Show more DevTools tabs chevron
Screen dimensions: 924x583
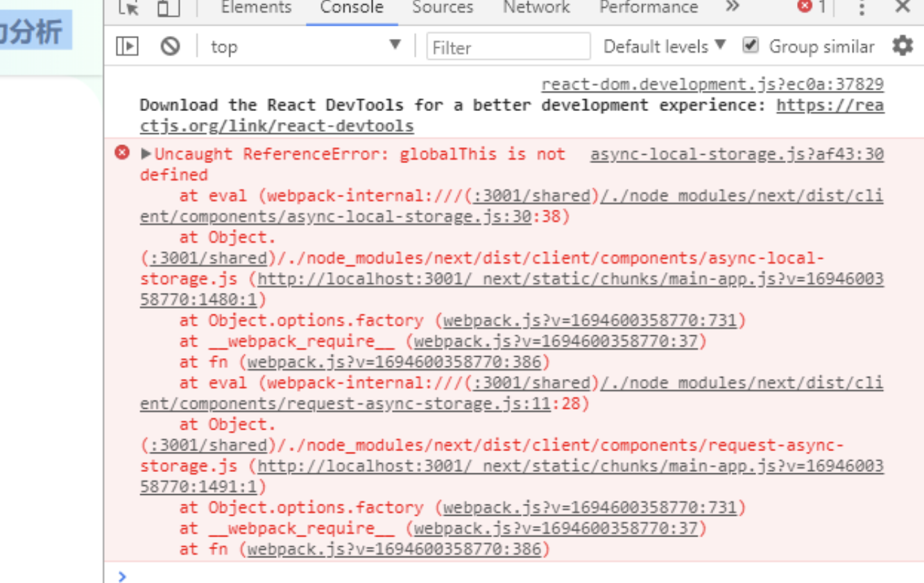(x=732, y=7)
